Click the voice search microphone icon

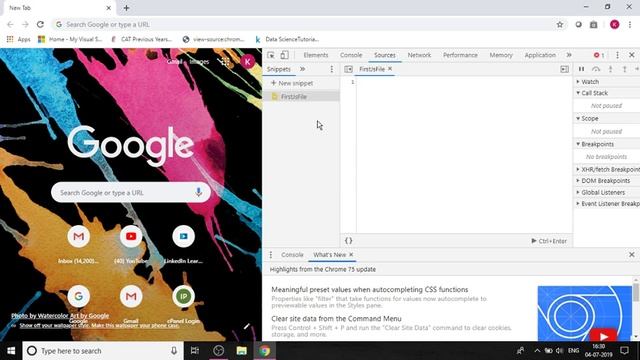(x=199, y=192)
